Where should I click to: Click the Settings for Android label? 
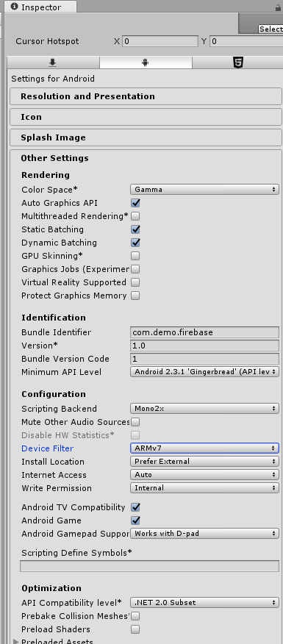[53, 79]
